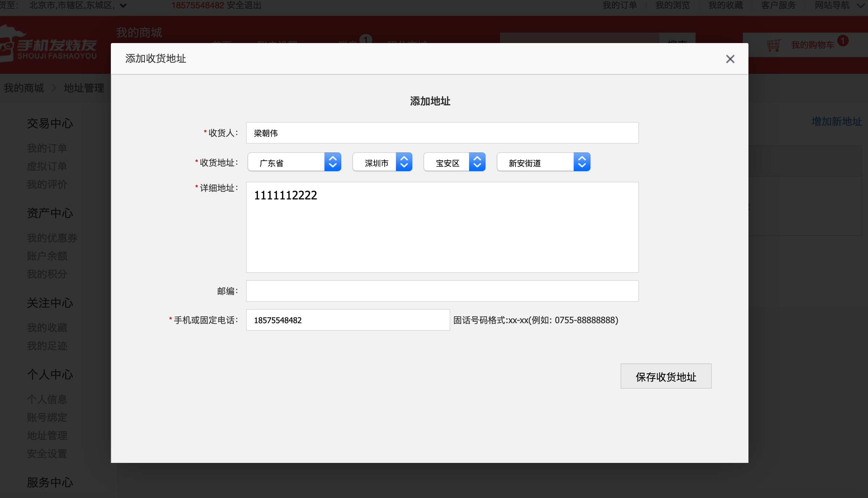Image resolution: width=868 pixels, height=498 pixels.
Task: Click the shopping cart icon
Action: [773, 45]
